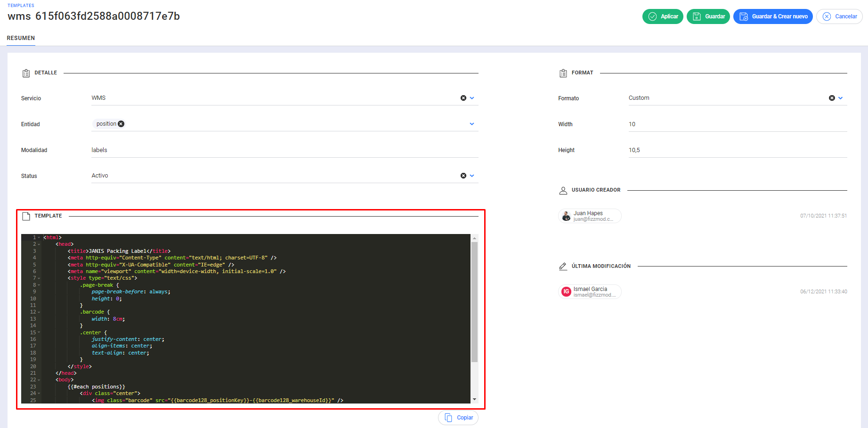The height and width of the screenshot is (428, 868).
Task: Open the RESUMEN tab
Action: click(x=21, y=38)
